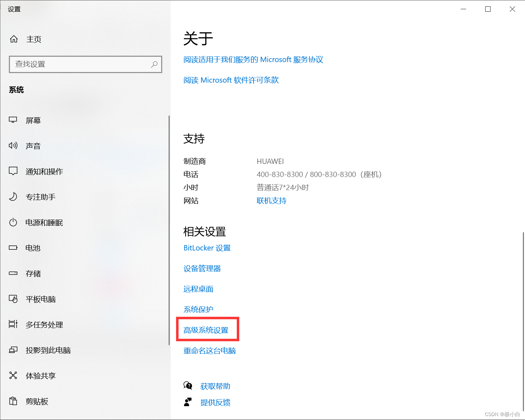Viewport: 525px width, 420px height.
Task: Open 多任务处理 settings page
Action: pyautogui.click(x=44, y=325)
